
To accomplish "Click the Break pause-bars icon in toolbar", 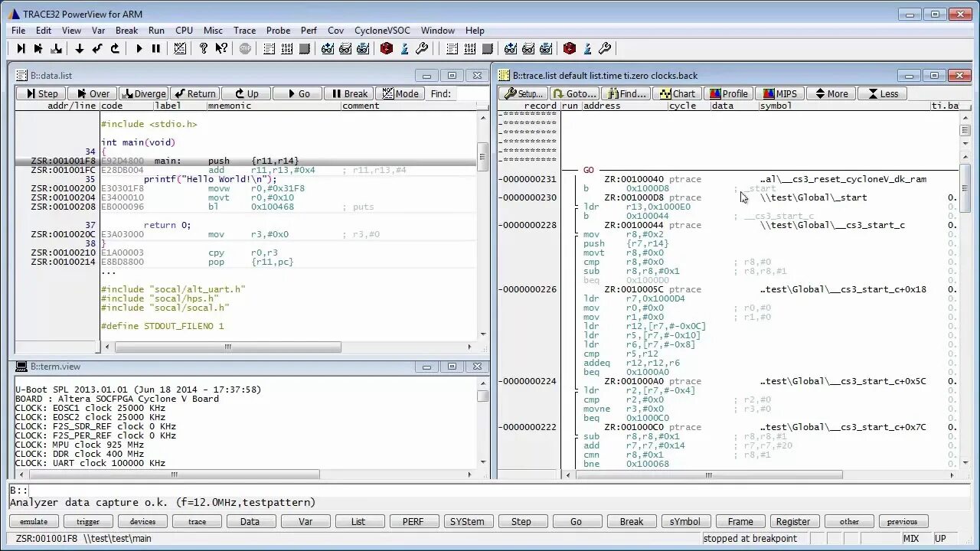I will point(156,48).
